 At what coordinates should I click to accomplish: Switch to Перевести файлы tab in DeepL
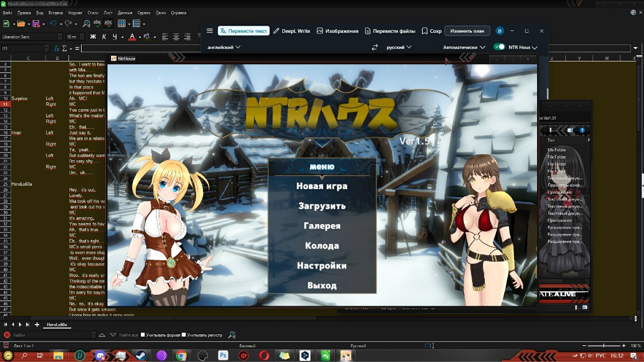click(x=390, y=31)
